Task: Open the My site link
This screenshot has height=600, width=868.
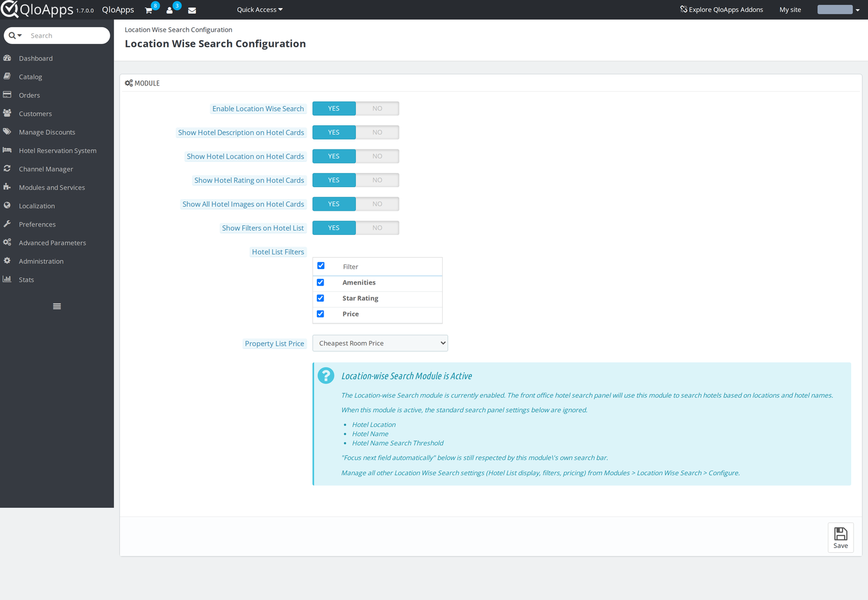Action: point(790,10)
